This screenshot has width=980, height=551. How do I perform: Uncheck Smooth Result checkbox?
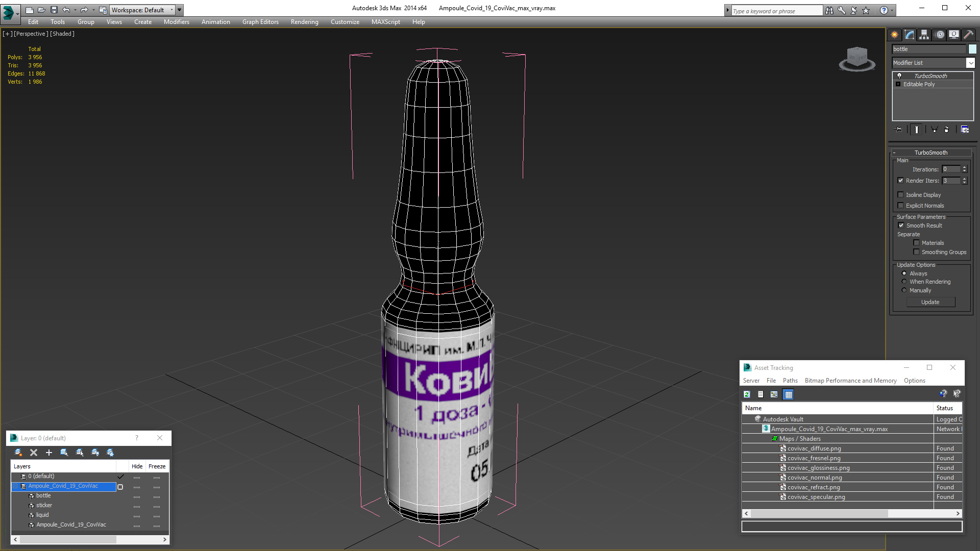pyautogui.click(x=901, y=226)
